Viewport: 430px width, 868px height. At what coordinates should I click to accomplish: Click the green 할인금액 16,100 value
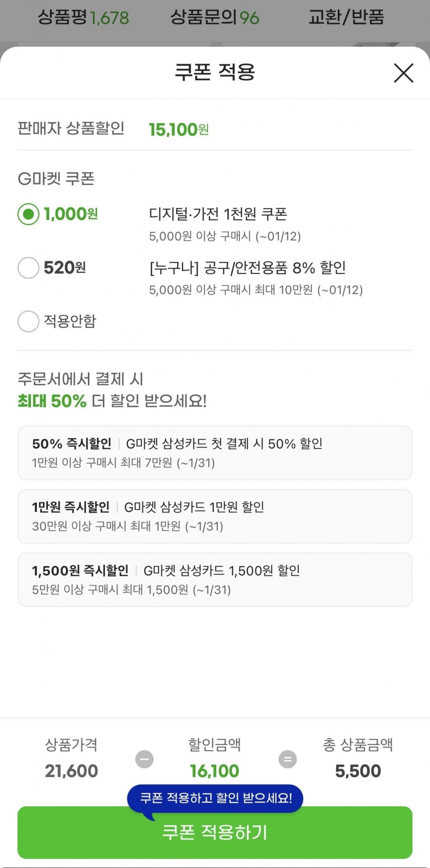point(215,771)
